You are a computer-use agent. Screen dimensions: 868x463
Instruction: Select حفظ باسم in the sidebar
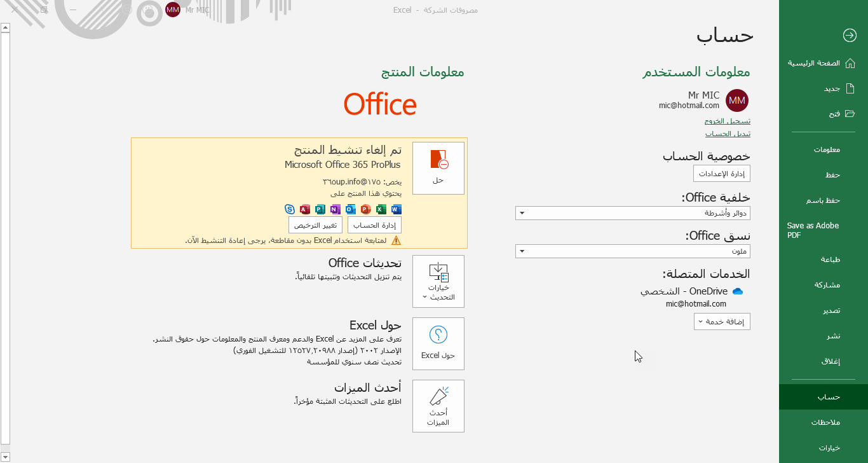[824, 200]
